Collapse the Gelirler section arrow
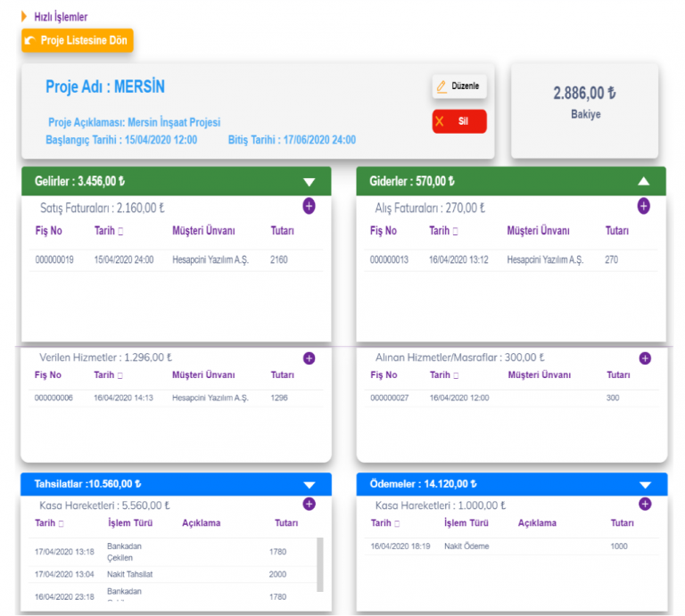The width and height of the screenshot is (685, 616). coord(309,182)
